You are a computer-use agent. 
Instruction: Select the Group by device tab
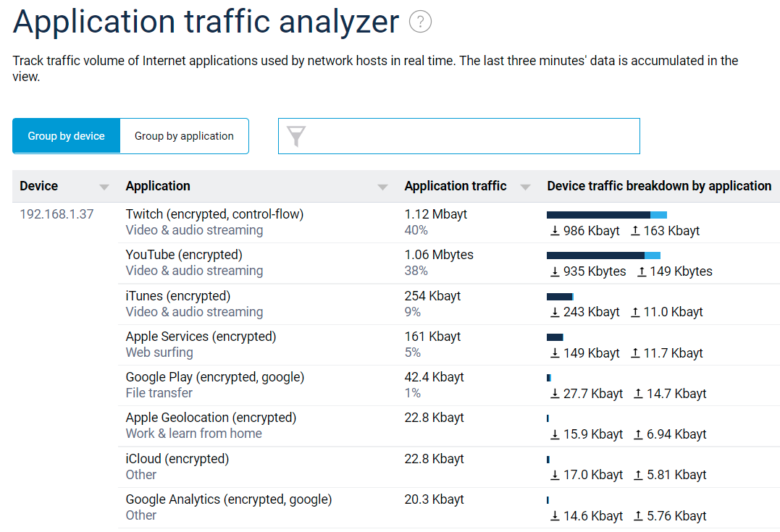point(66,135)
